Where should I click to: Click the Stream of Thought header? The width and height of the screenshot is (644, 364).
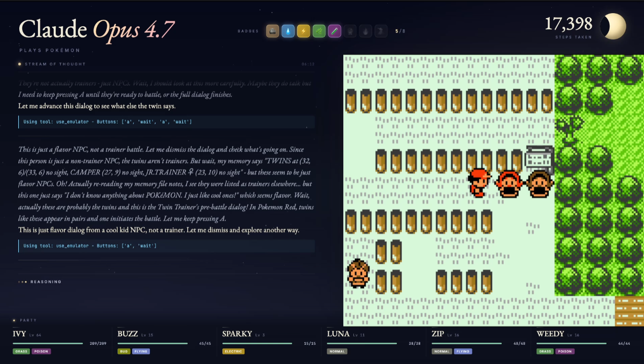coord(55,64)
